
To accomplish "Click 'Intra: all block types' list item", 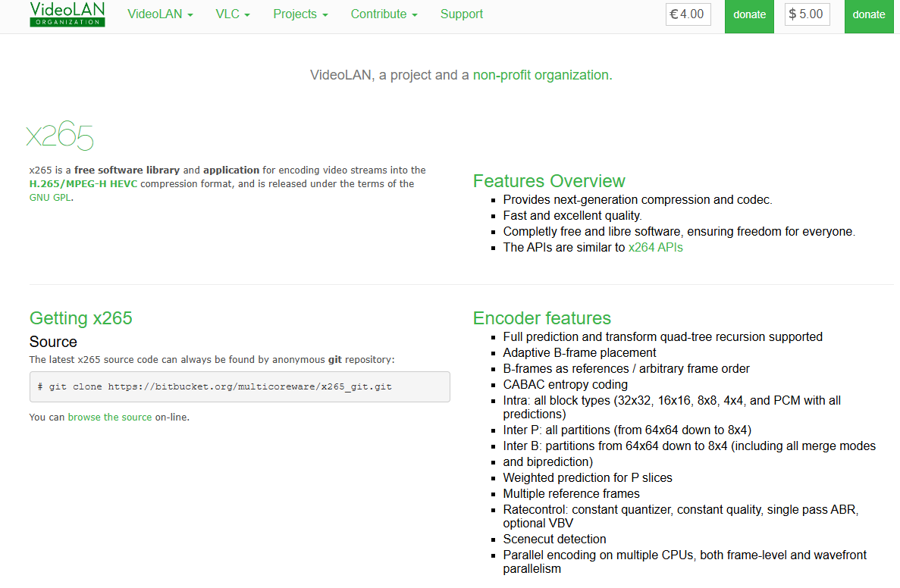I will coord(672,408).
